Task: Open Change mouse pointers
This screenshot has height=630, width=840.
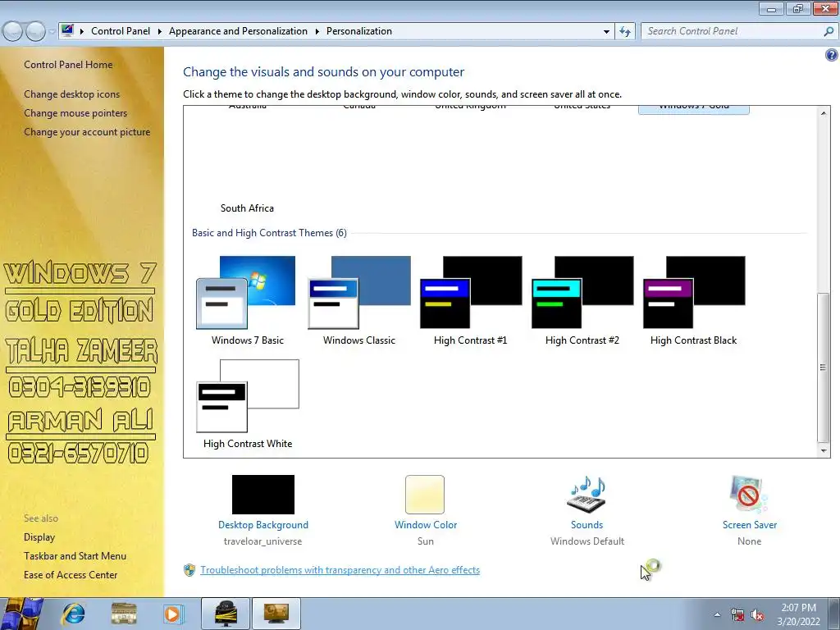Action: pyautogui.click(x=75, y=113)
